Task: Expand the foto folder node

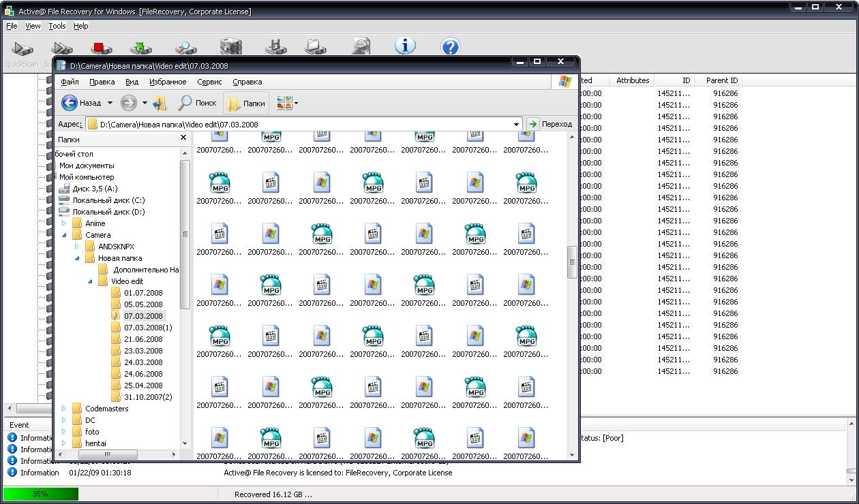Action: (x=64, y=432)
